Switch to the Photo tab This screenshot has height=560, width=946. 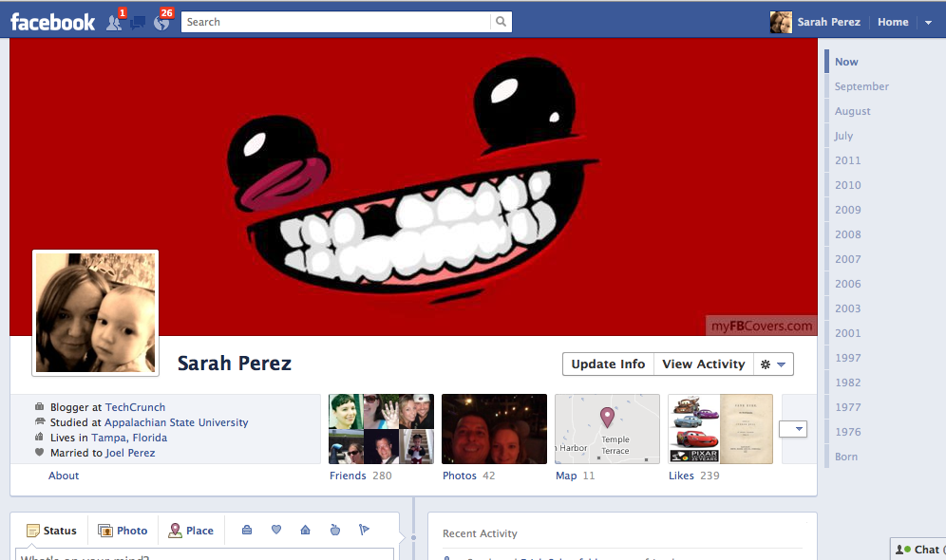coord(123,531)
